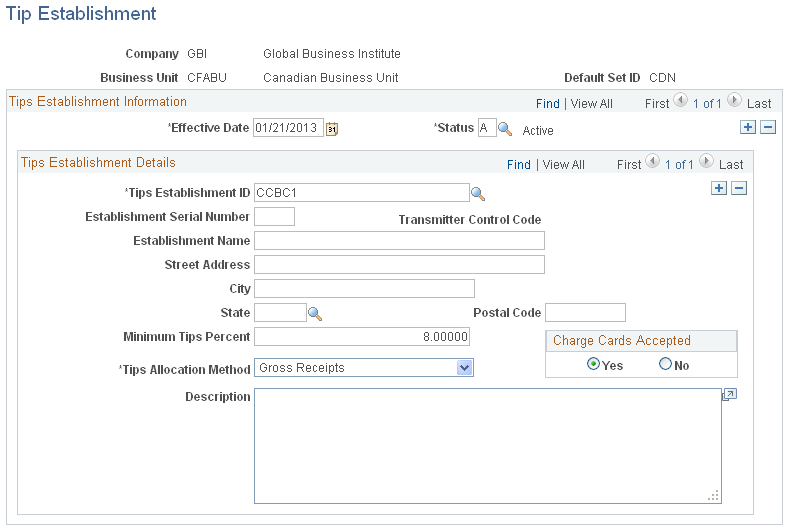
Task: Delete row in Tips Establishment Details
Action: coord(739,188)
